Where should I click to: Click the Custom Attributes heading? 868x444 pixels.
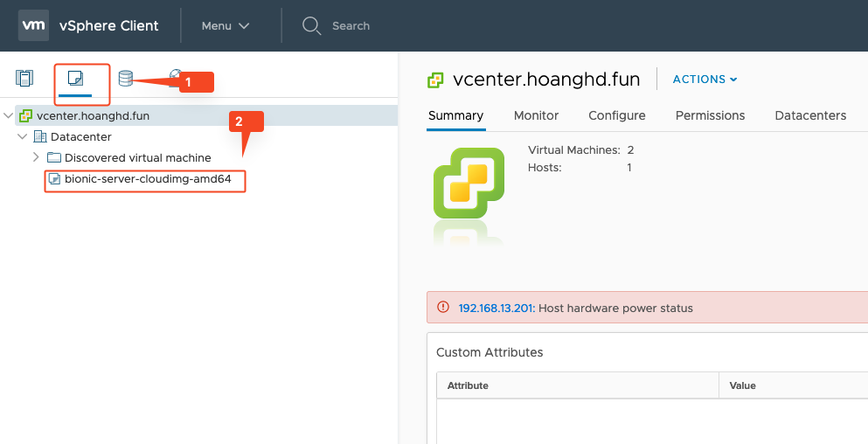pos(490,352)
